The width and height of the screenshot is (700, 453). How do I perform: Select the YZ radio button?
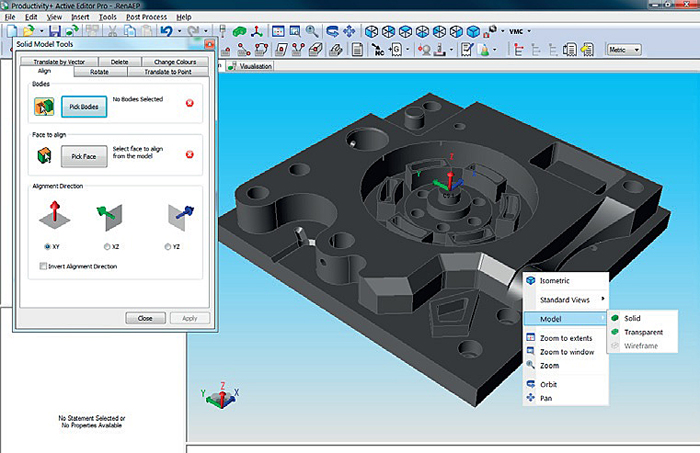tap(167, 246)
